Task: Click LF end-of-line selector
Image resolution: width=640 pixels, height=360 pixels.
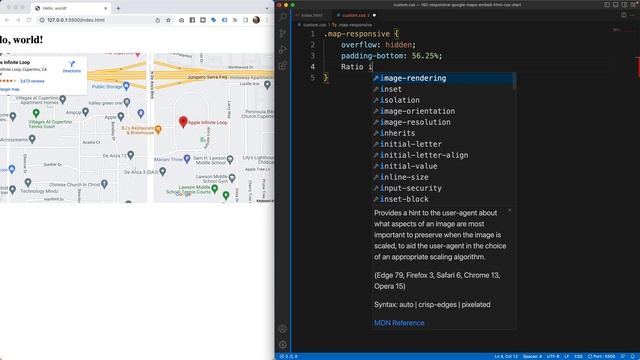Action: coord(567,356)
